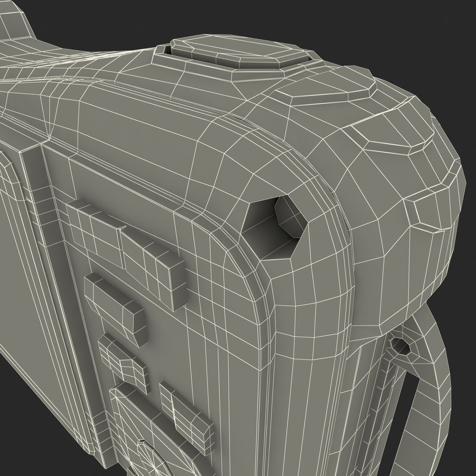
Task: Click the long raised block beside hex socket
Action: click(126, 256)
